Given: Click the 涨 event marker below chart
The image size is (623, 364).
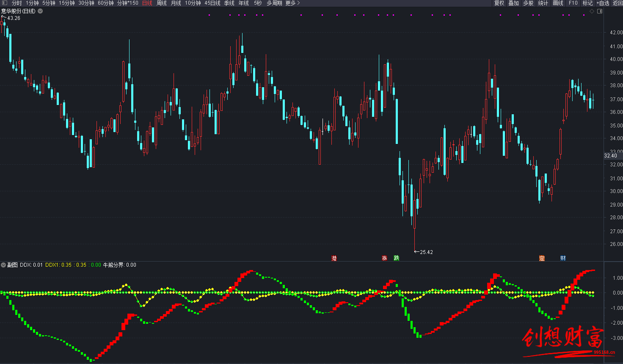Looking at the screenshot, I should [x=385, y=258].
